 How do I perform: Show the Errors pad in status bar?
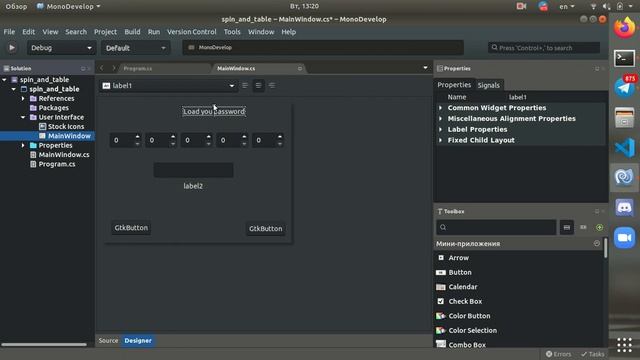(x=559, y=354)
